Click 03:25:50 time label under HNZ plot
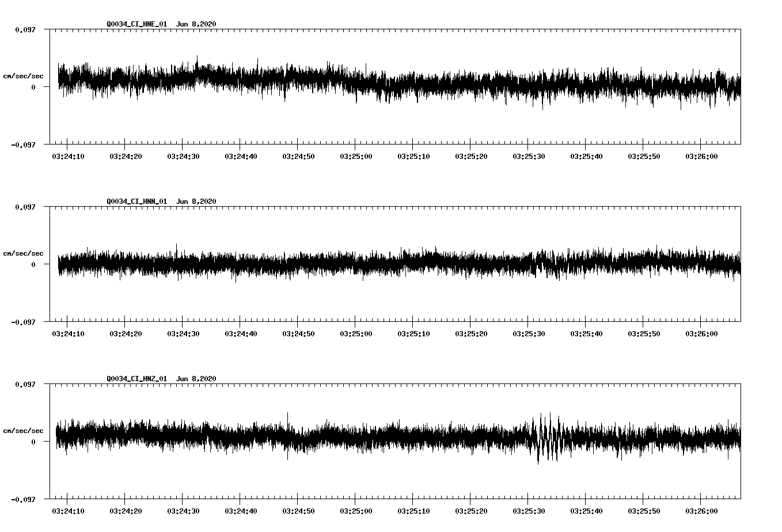The height and width of the screenshot is (532, 782). [644, 511]
